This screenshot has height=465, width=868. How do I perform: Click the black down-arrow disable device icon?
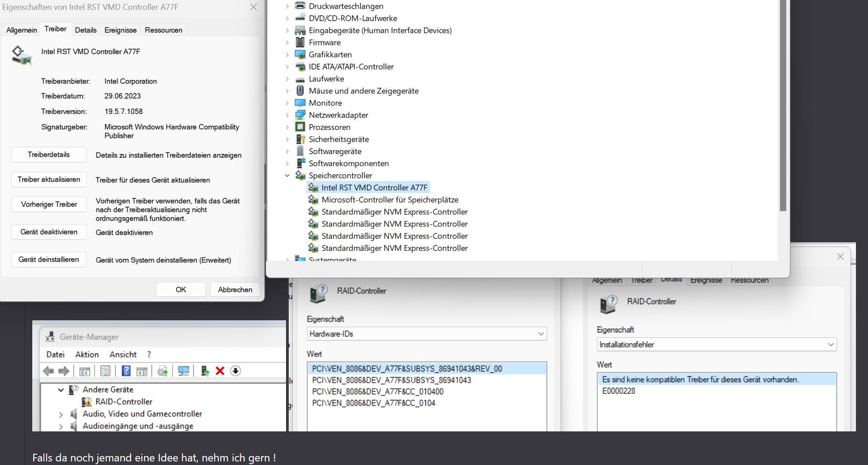[235, 371]
